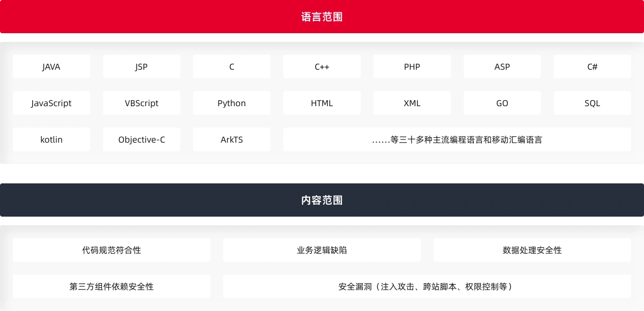
Task: Select the 业务逻辑缺陷 box
Action: 322,250
